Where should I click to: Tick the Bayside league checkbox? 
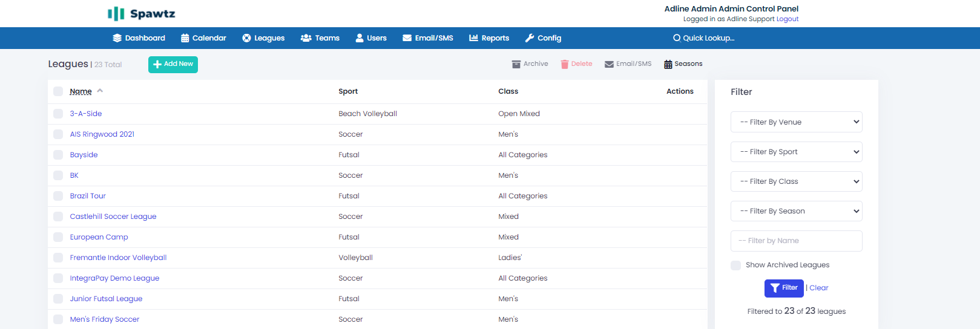[58, 155]
